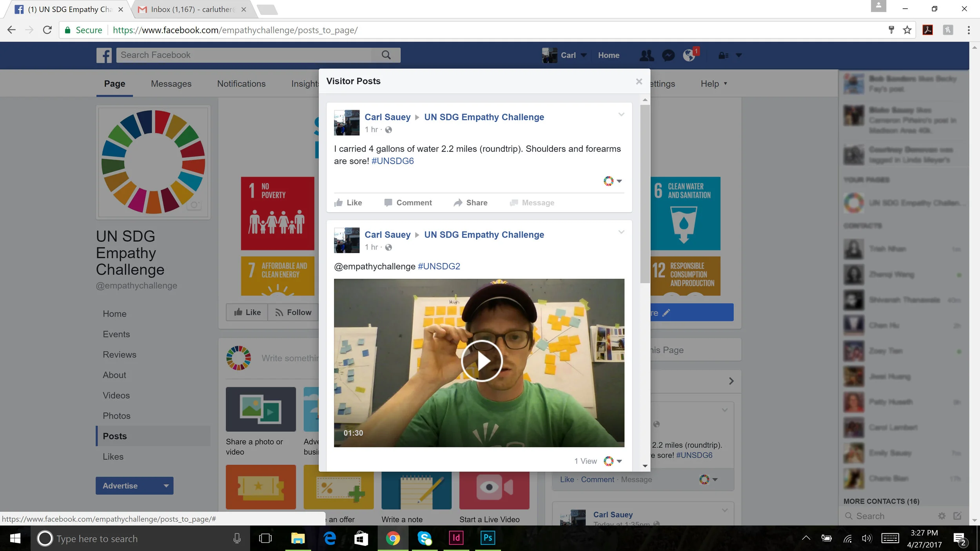Switch to the Messages tab
980x551 pixels.
pos(171,83)
